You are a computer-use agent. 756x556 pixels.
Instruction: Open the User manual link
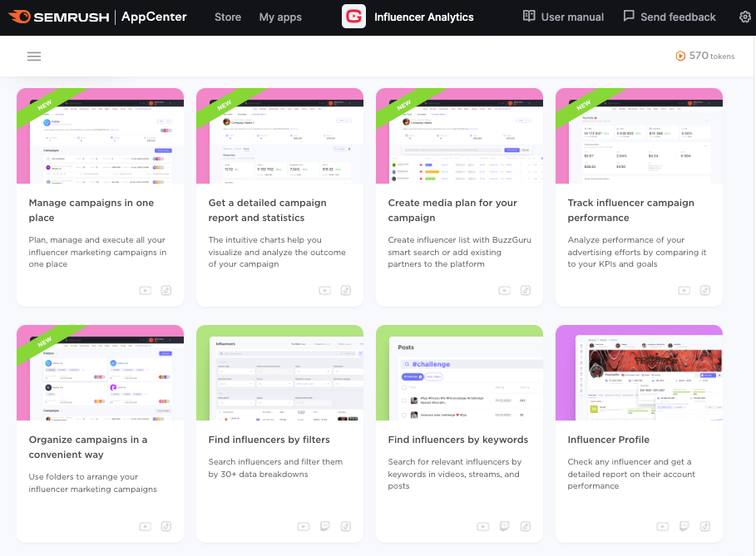coord(563,17)
